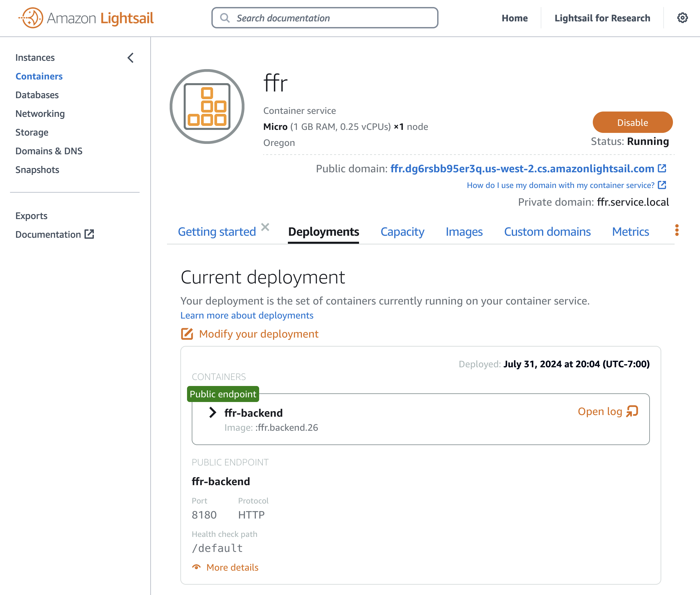The height and width of the screenshot is (595, 700).
Task: Click the /default health check path
Action: coord(217,548)
